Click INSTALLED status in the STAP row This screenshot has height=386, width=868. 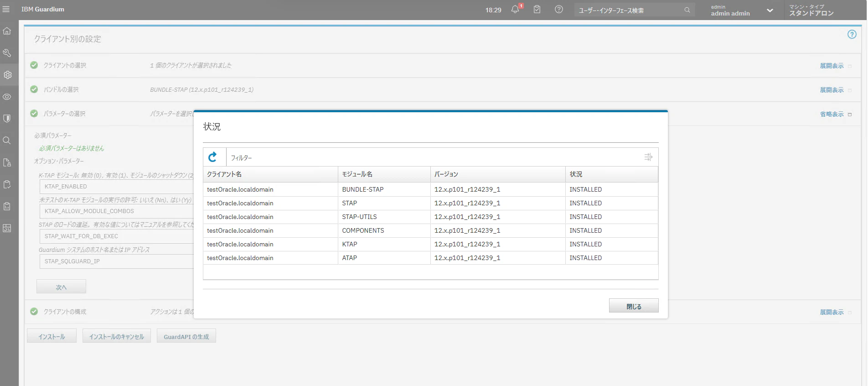tap(586, 203)
